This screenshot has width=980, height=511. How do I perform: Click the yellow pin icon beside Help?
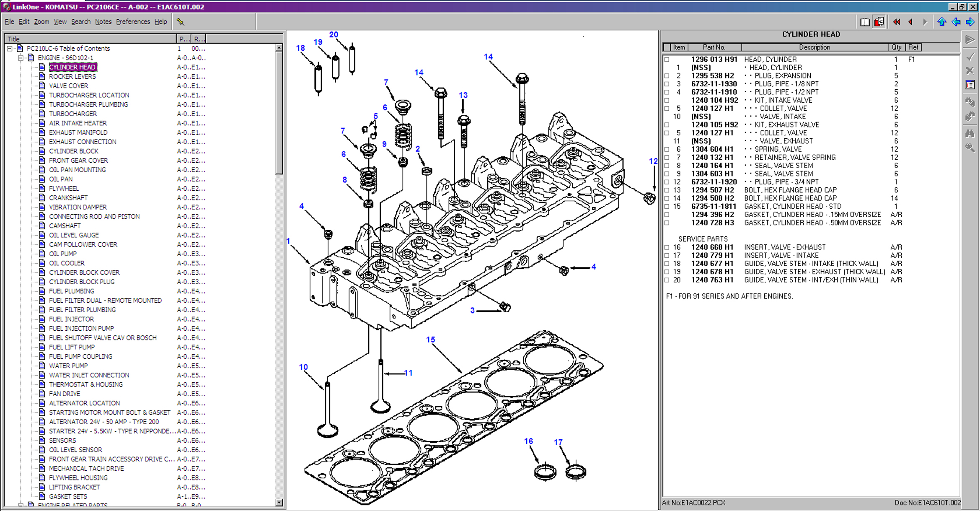pyautogui.click(x=180, y=22)
